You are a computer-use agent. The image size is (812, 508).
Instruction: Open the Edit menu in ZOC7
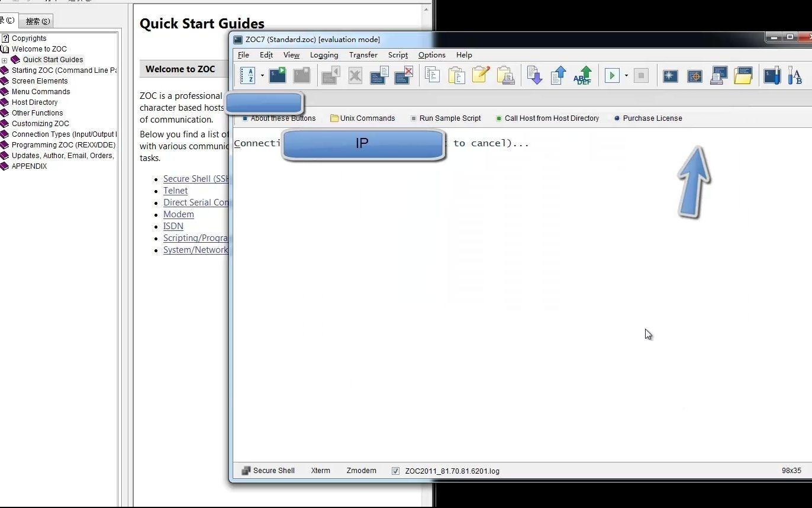click(x=266, y=55)
